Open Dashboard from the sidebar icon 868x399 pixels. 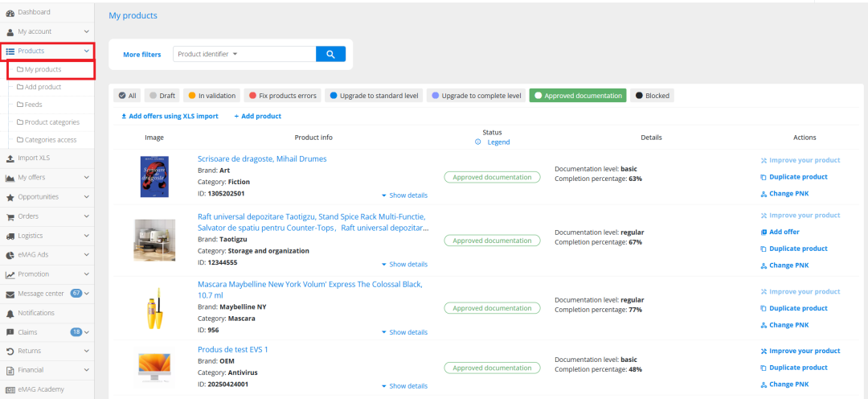point(10,12)
